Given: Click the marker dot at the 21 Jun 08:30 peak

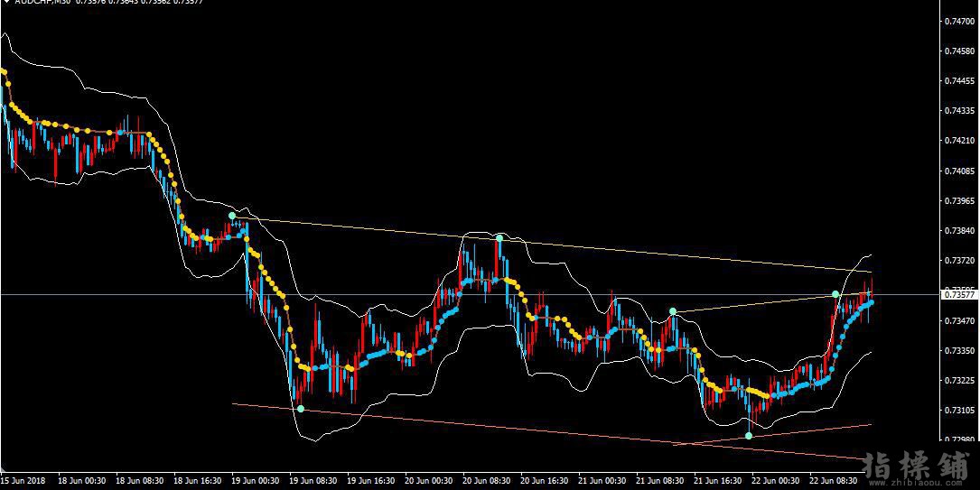Looking at the screenshot, I should click(673, 310).
